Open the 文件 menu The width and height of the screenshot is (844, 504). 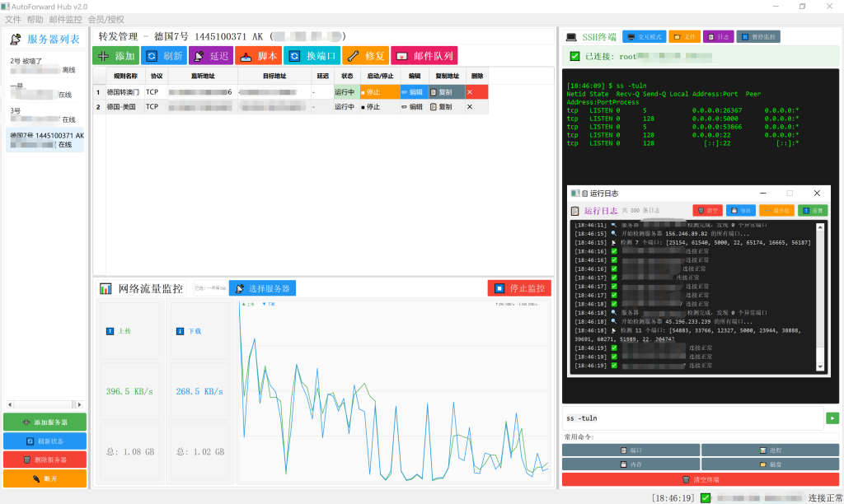13,20
